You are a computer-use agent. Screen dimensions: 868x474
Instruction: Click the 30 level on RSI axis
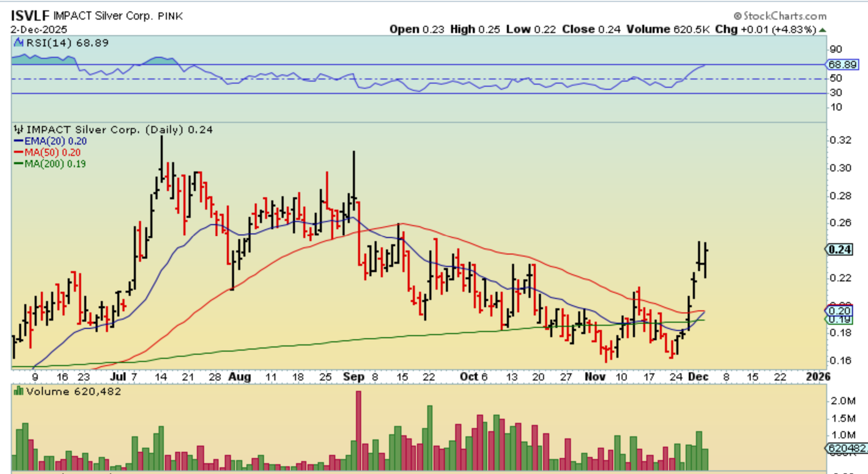[835, 93]
